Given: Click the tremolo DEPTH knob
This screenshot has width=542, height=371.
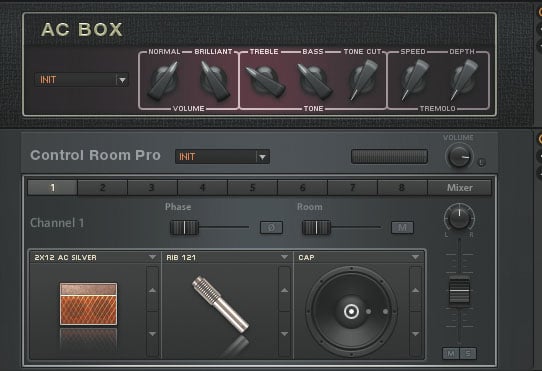Looking at the screenshot, I should click(x=463, y=80).
